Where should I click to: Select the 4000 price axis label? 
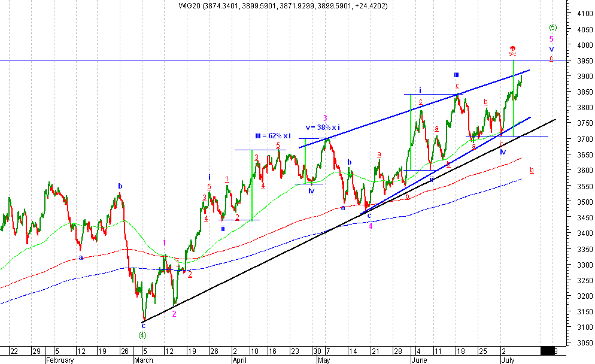pyautogui.click(x=584, y=45)
